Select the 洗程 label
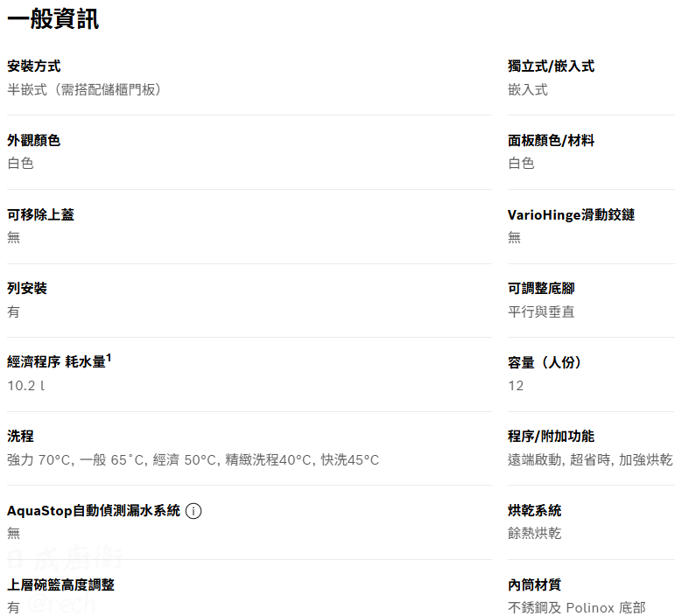Image resolution: width=675 pixels, height=616 pixels. pyautogui.click(x=20, y=437)
